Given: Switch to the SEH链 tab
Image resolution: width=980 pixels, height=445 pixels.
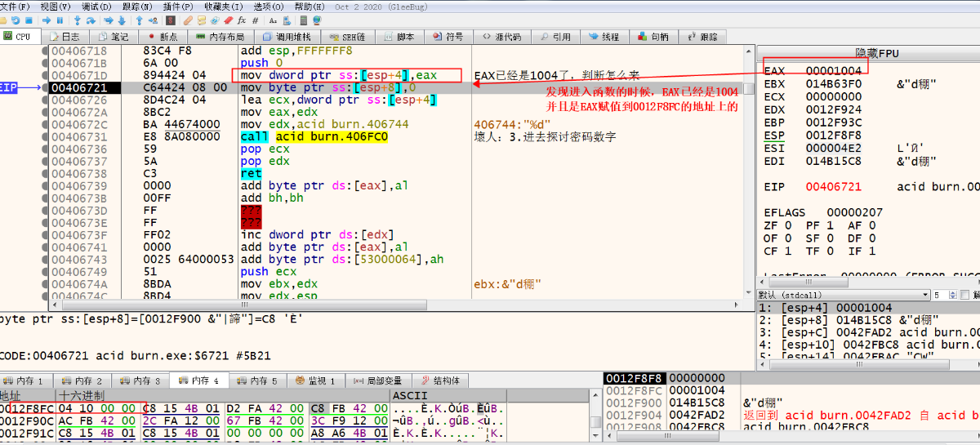Looking at the screenshot, I should [347, 37].
